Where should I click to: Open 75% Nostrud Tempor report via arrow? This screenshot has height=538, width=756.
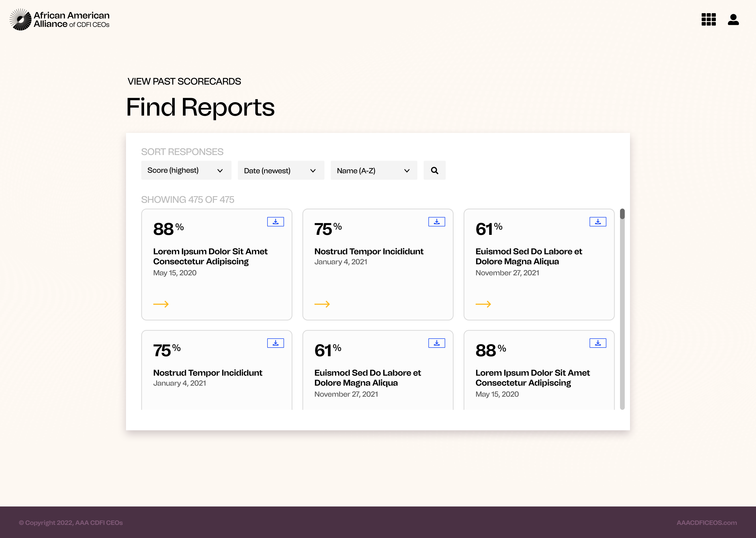[x=322, y=304]
